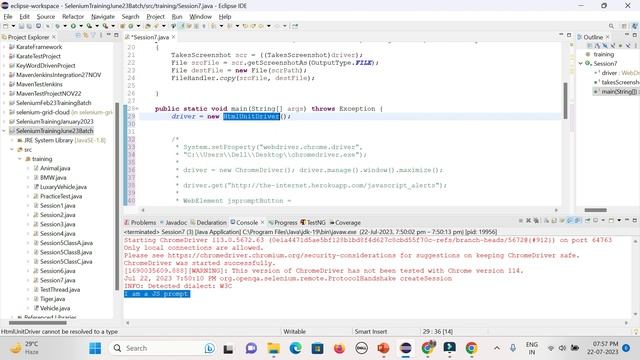Toggle Pin Console
The image size is (640, 360).
click(588, 220)
